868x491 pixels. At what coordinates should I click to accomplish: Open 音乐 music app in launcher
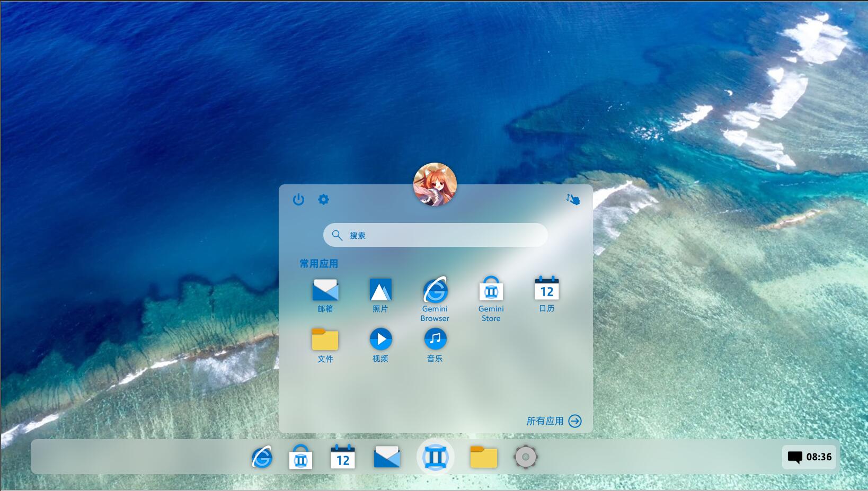click(435, 345)
